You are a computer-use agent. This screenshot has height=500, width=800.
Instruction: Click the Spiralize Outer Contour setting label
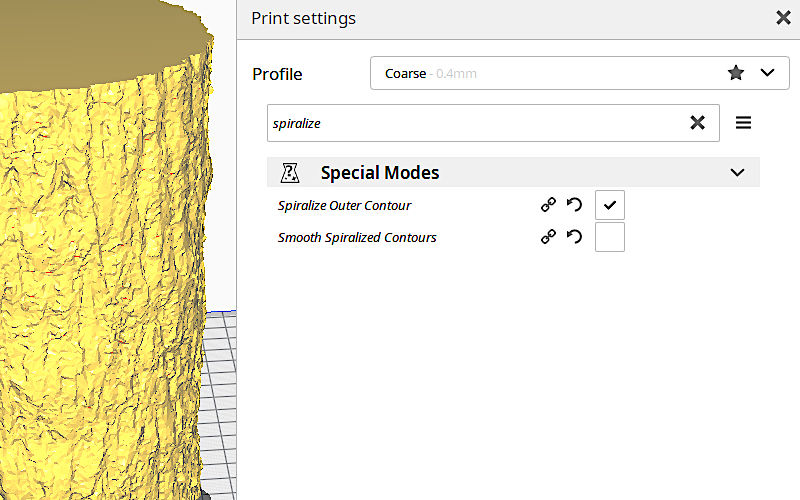344,206
